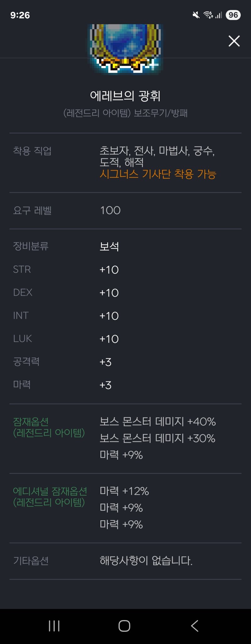Tap the orange 시그너스 기사단 착용 가능 text
Viewport: 251px width, 644px height.
[x=158, y=174]
